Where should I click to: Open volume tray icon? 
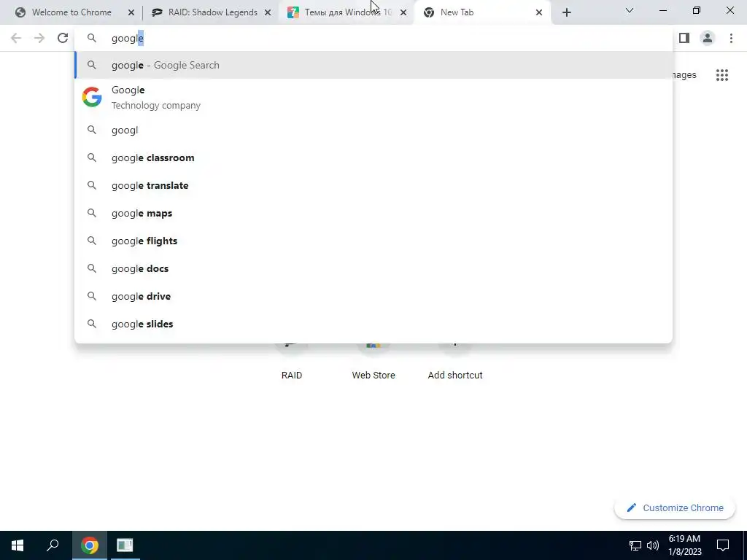point(653,545)
